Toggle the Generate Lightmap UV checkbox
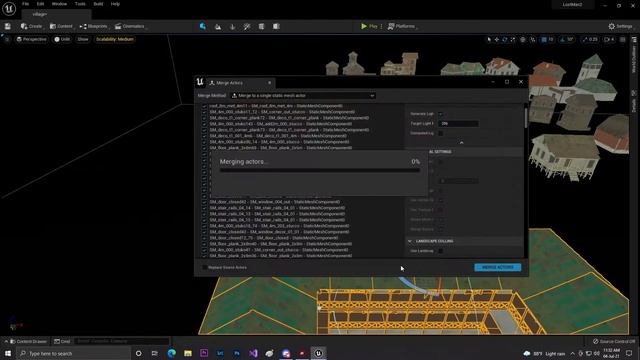Image resolution: width=640 pixels, height=360 pixels. 440,114
